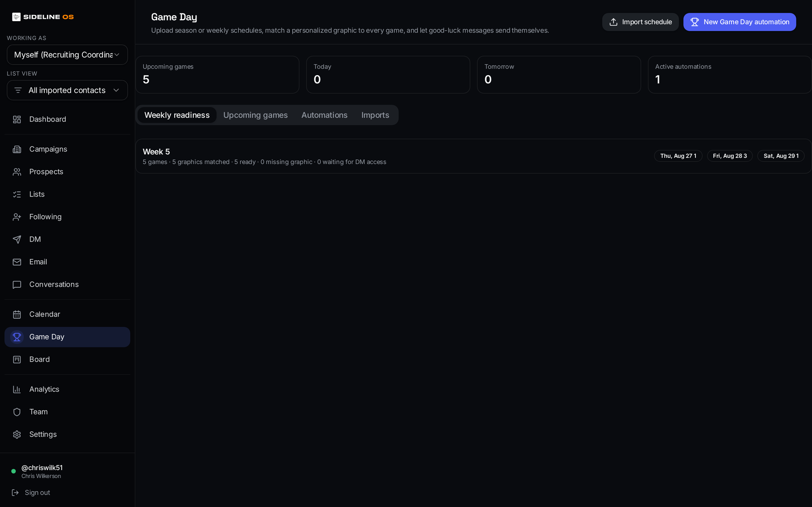Switch to the Weekly readiness tab
The height and width of the screenshot is (507, 812).
pos(177,115)
